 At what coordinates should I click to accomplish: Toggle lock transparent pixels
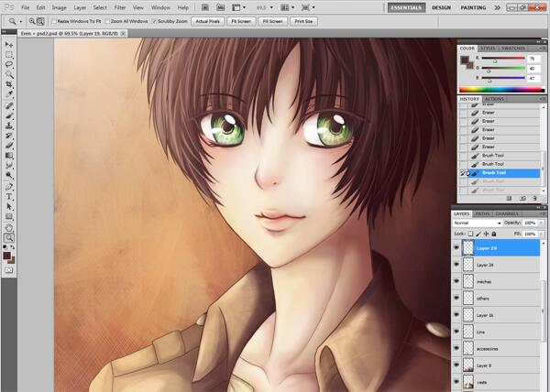(x=471, y=234)
